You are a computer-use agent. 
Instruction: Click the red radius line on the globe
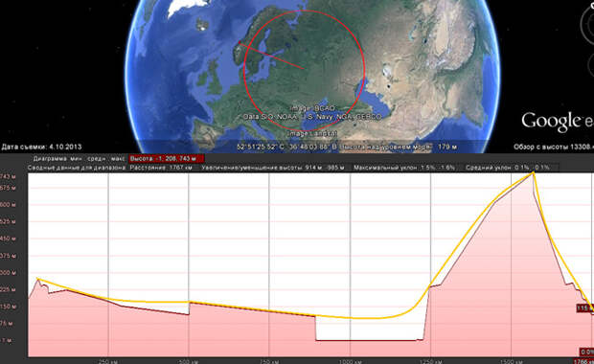(272, 56)
